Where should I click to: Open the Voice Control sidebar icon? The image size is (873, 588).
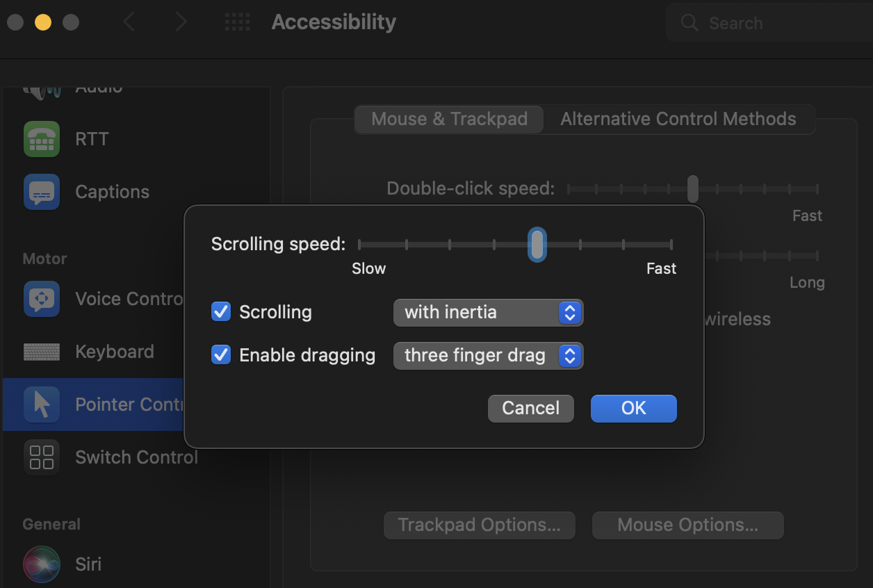(x=42, y=299)
